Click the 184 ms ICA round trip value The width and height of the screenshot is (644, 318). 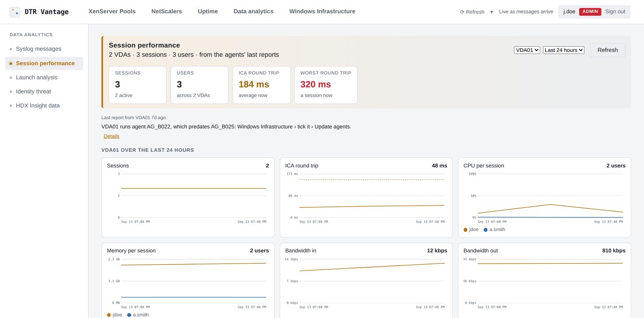254,85
